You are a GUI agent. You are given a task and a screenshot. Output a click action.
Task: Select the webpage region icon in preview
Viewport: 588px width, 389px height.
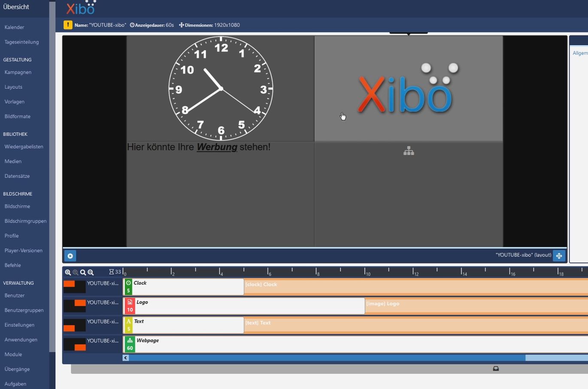[409, 151]
